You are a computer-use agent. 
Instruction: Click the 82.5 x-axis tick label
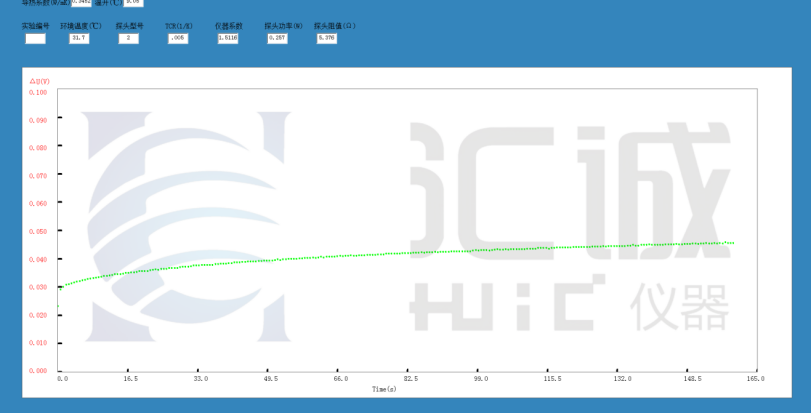(x=411, y=379)
